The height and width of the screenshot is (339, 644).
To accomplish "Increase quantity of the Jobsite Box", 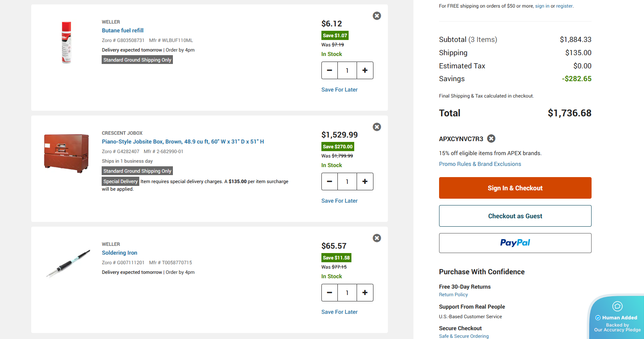I will click(x=365, y=181).
